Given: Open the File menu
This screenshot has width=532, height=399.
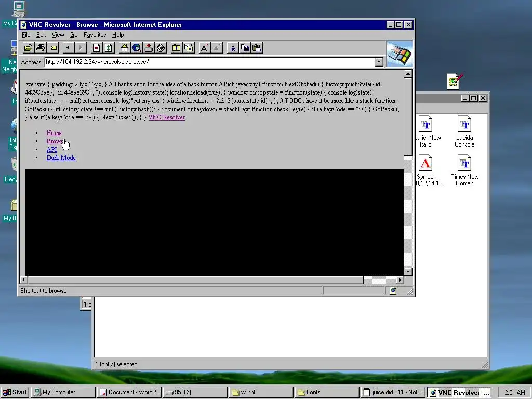Looking at the screenshot, I should coord(26,35).
